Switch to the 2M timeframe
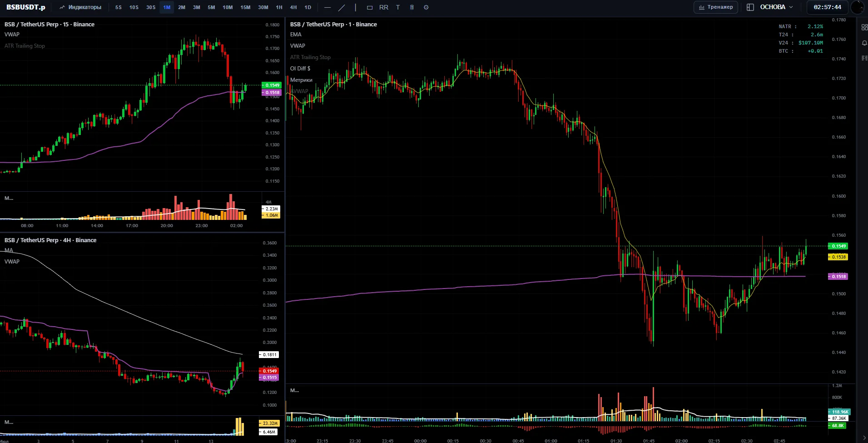Viewport: 868px width, 443px height. click(182, 7)
